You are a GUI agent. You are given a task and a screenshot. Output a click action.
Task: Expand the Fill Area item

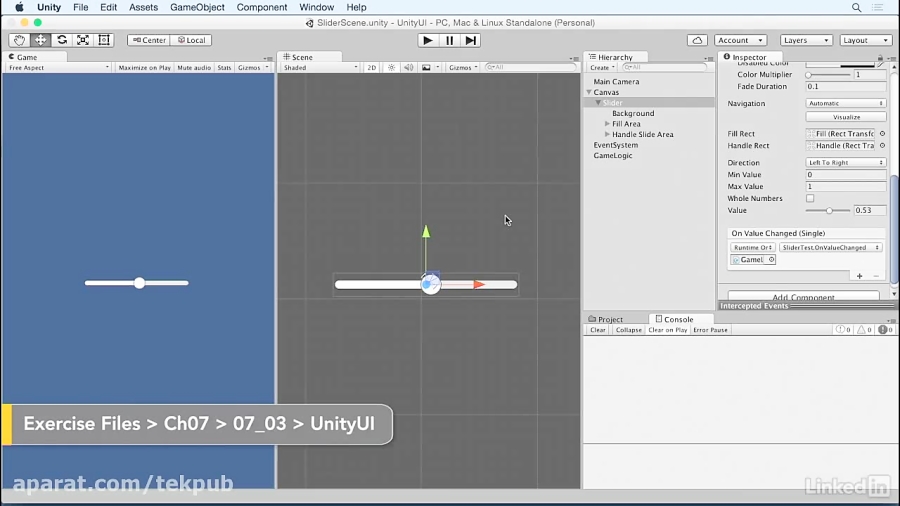[x=607, y=124]
